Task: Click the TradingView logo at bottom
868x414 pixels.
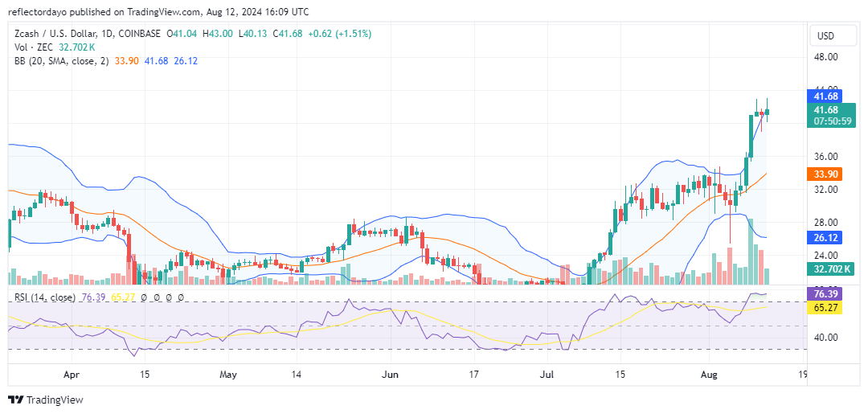Action: (45, 400)
